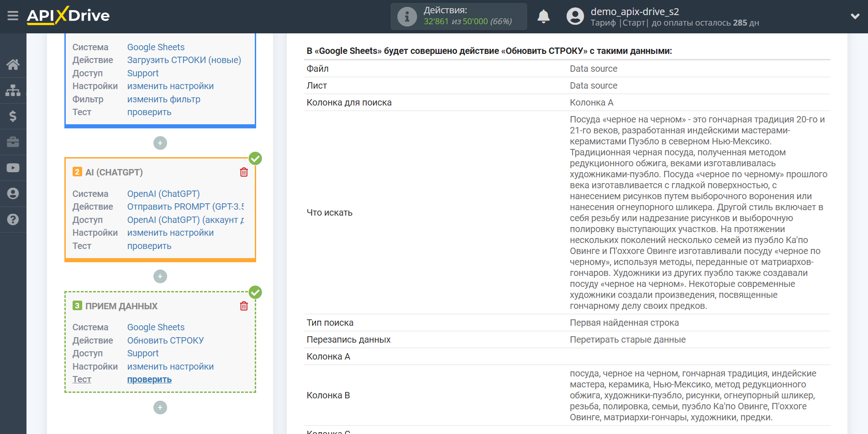Open Support access in source block
868x434 pixels.
click(143, 73)
